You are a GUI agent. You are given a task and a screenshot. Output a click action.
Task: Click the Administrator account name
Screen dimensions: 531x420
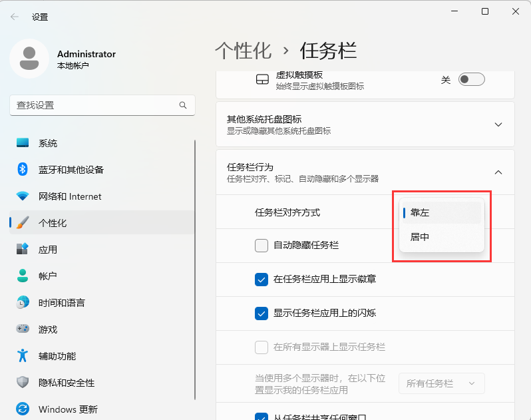tap(87, 54)
